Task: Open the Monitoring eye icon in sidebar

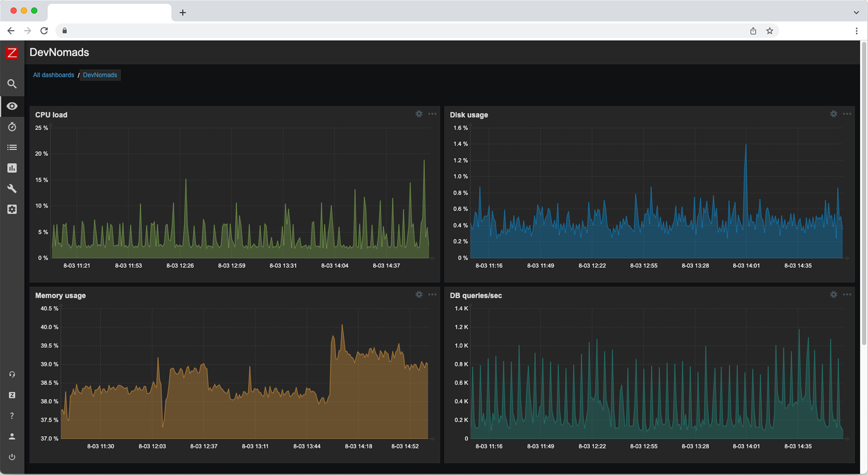Action: [12, 106]
